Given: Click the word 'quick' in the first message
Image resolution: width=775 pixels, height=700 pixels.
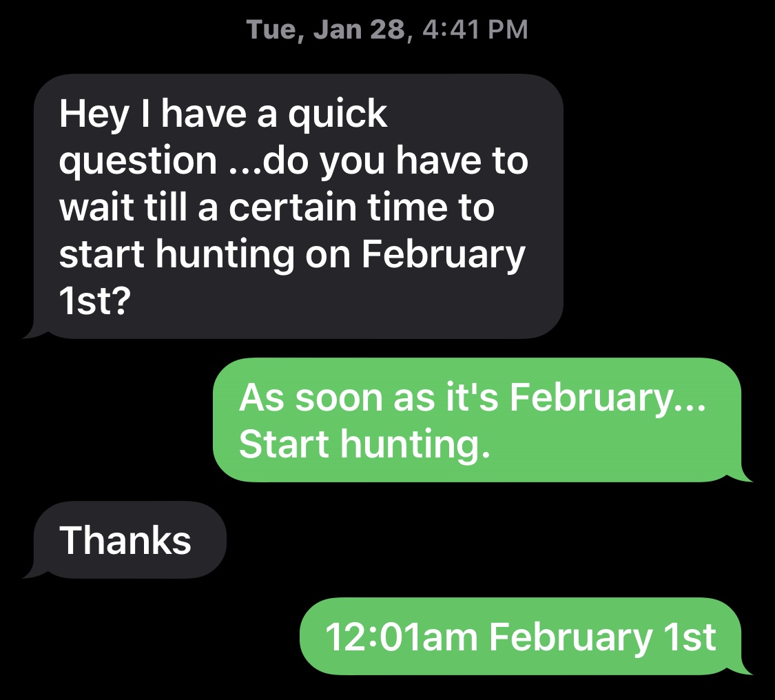Looking at the screenshot, I should click(338, 114).
